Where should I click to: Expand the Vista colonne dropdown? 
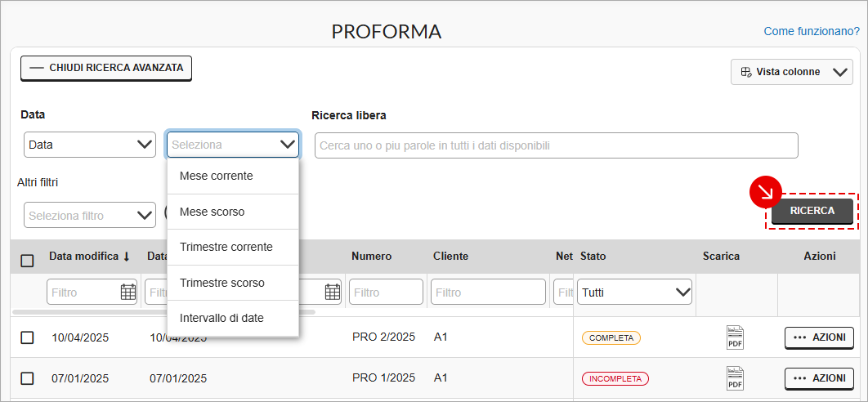tap(792, 72)
